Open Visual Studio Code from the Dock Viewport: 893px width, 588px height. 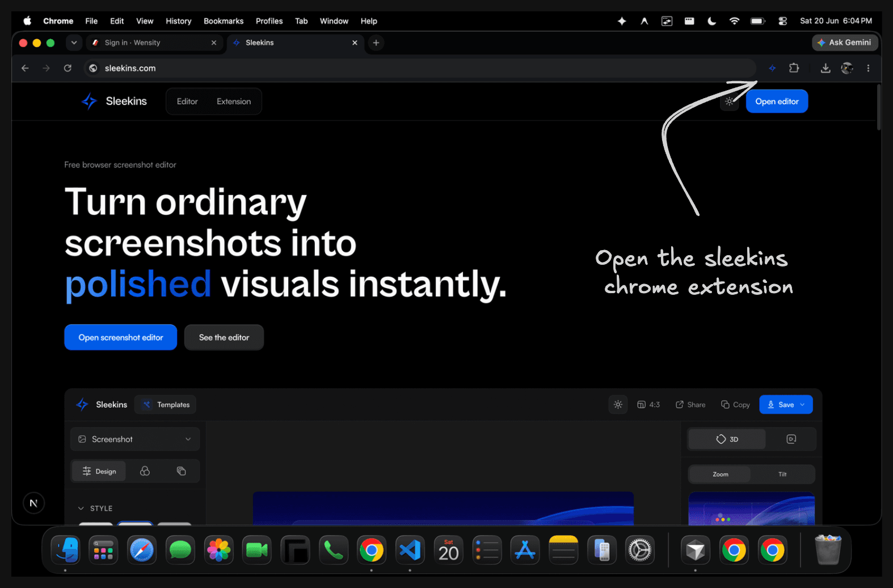[410, 550]
